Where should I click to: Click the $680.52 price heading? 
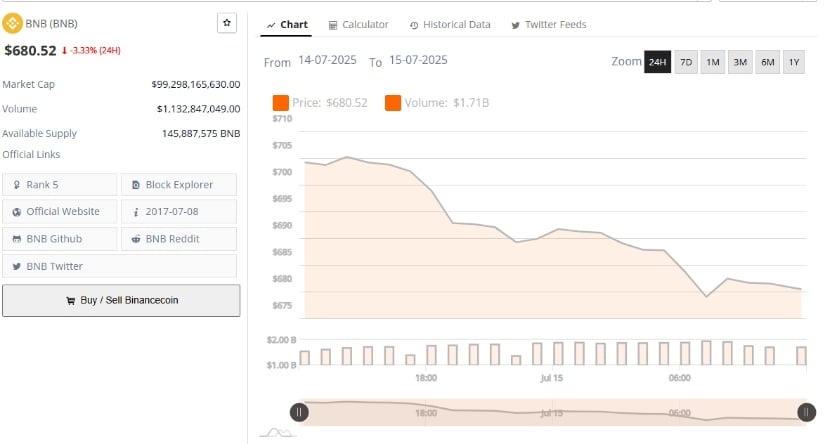(30, 51)
